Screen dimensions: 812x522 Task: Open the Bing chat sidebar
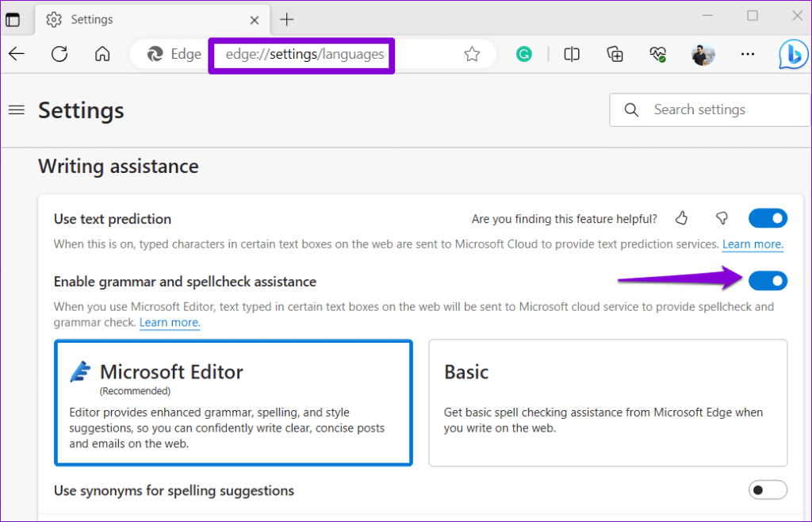pos(793,54)
